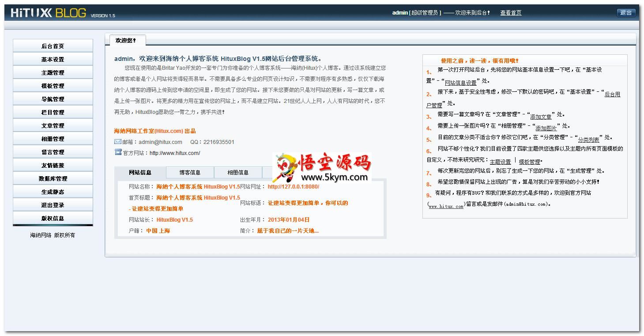Image resolution: width=644 pixels, height=336 pixels.
Task: Open 栏目管理 sidebar menu
Action: click(53, 112)
